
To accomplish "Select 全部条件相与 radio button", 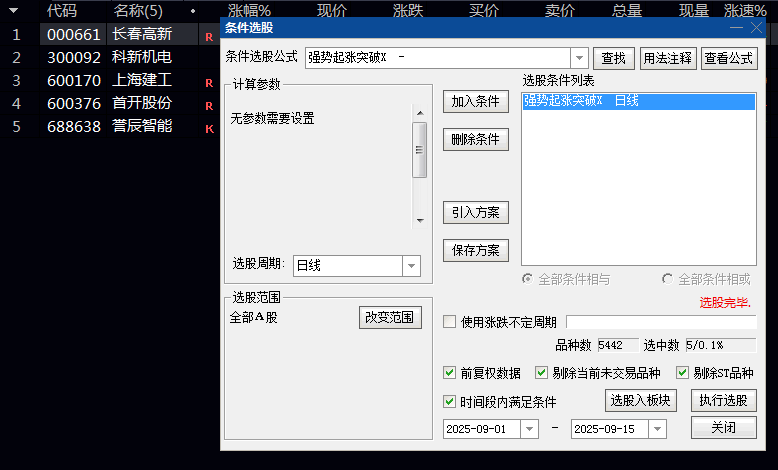I will coord(527,279).
